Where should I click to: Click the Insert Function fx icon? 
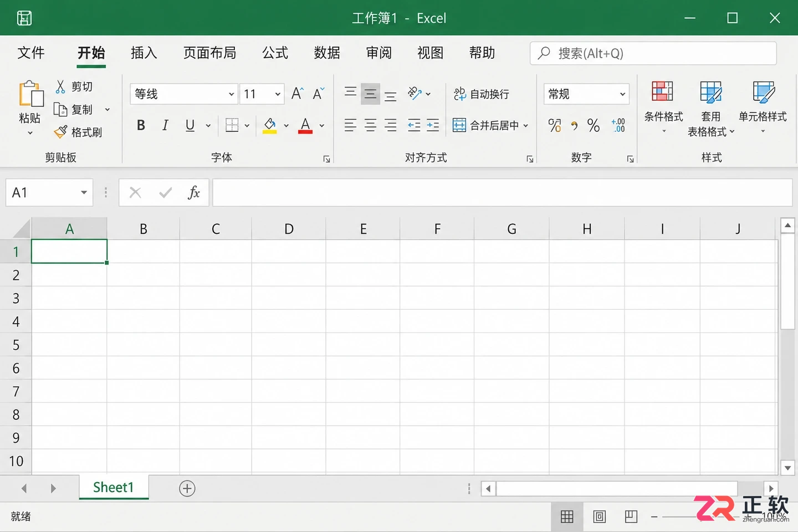(x=193, y=193)
